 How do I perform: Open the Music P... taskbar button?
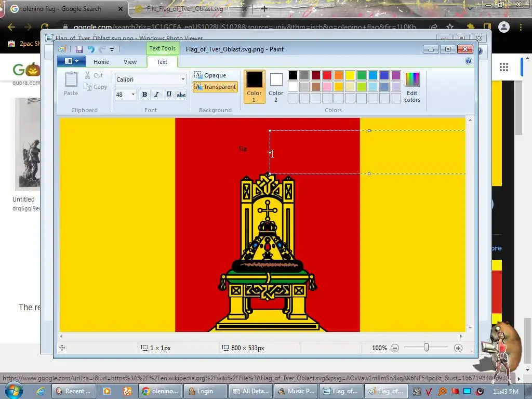[296, 391]
